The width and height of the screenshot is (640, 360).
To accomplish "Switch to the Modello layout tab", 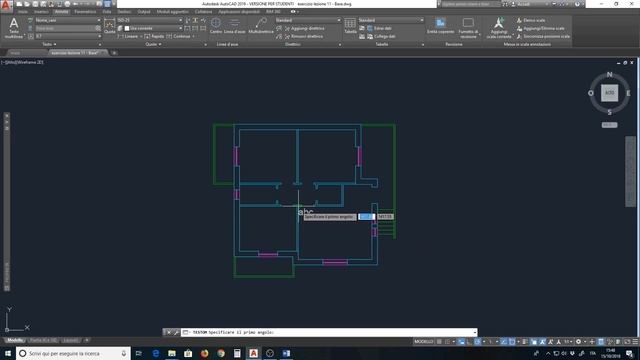I will 15,340.
